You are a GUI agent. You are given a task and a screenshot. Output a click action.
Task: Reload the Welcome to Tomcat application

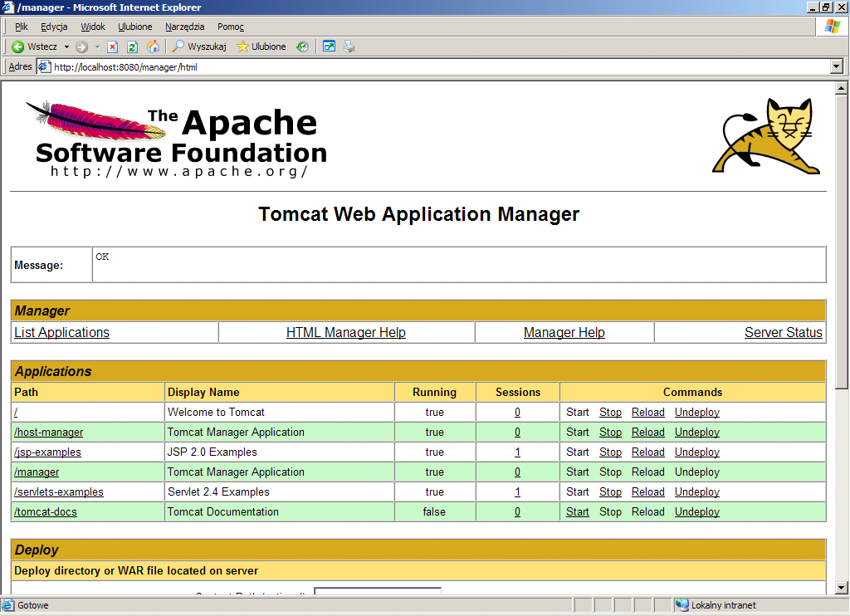point(647,412)
